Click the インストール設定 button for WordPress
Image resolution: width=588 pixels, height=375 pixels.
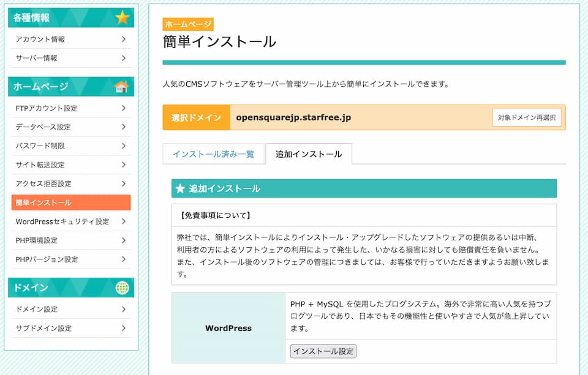(x=323, y=351)
